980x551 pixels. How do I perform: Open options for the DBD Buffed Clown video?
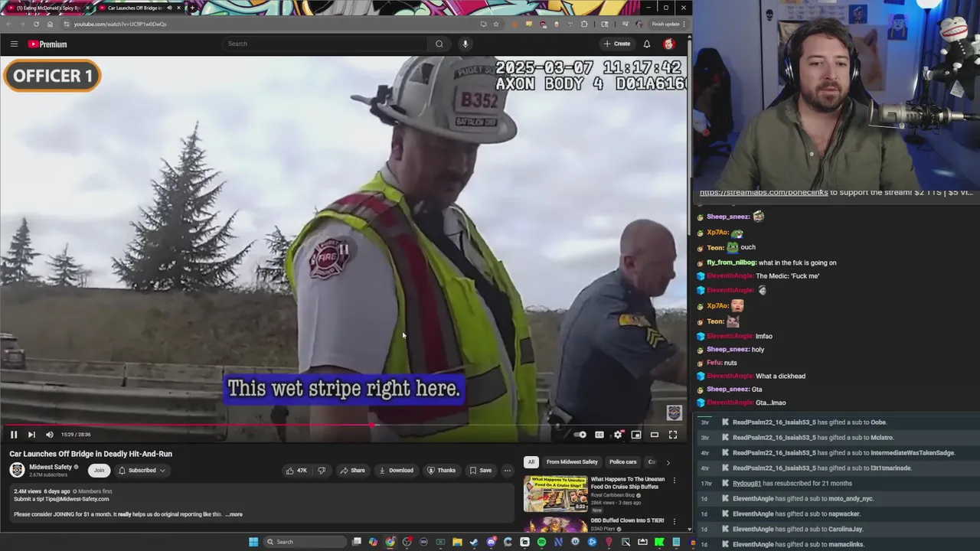(x=675, y=521)
